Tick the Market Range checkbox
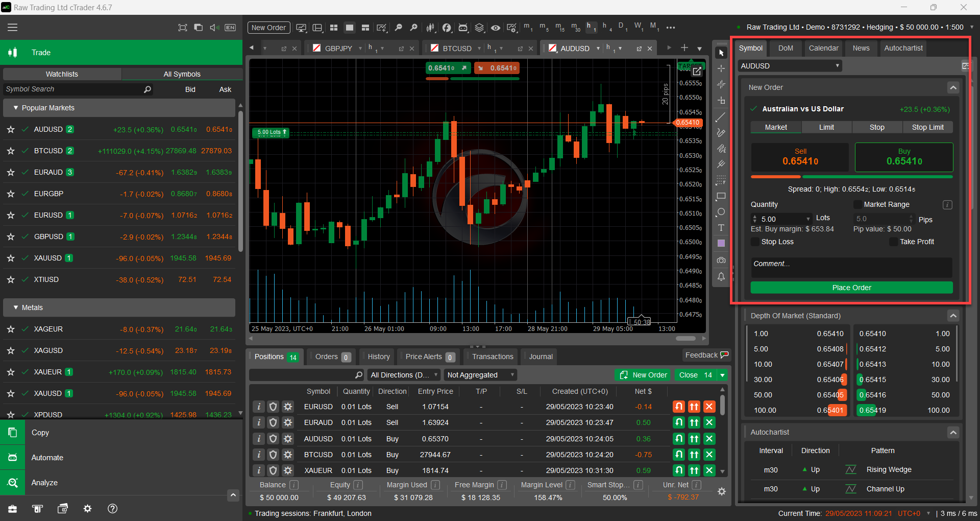 click(x=857, y=205)
